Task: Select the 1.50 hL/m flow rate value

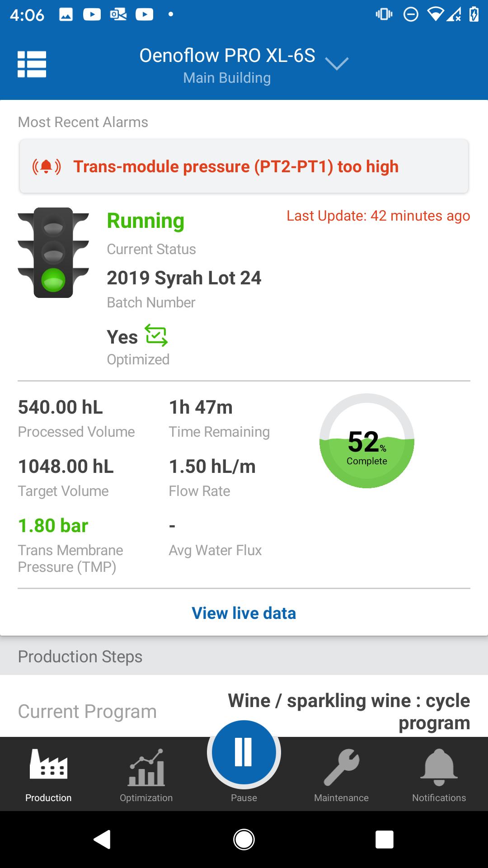Action: tap(212, 466)
